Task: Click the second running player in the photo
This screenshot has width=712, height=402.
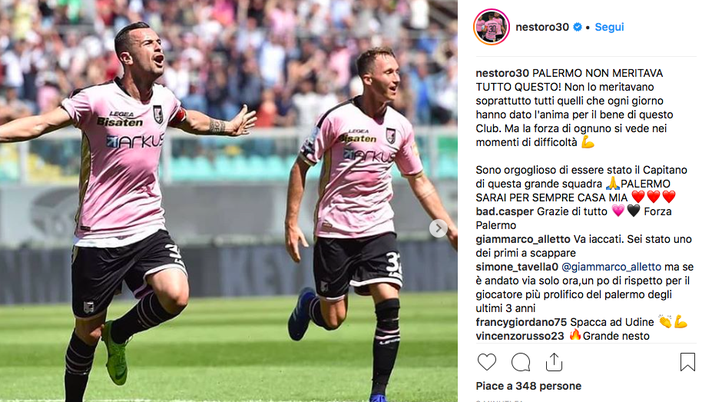Action: [x=363, y=218]
